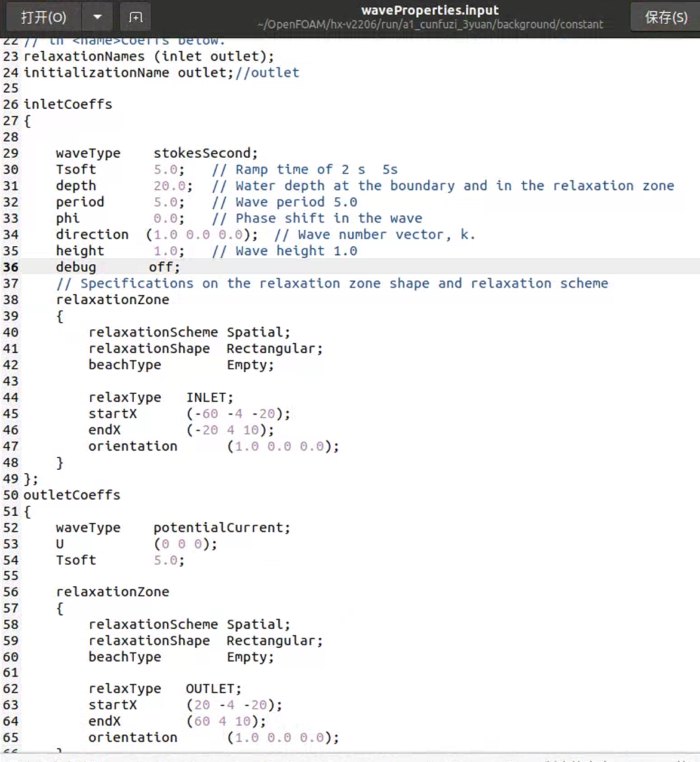
Task: Click 'initializationName' on line 24
Action: tap(96, 72)
